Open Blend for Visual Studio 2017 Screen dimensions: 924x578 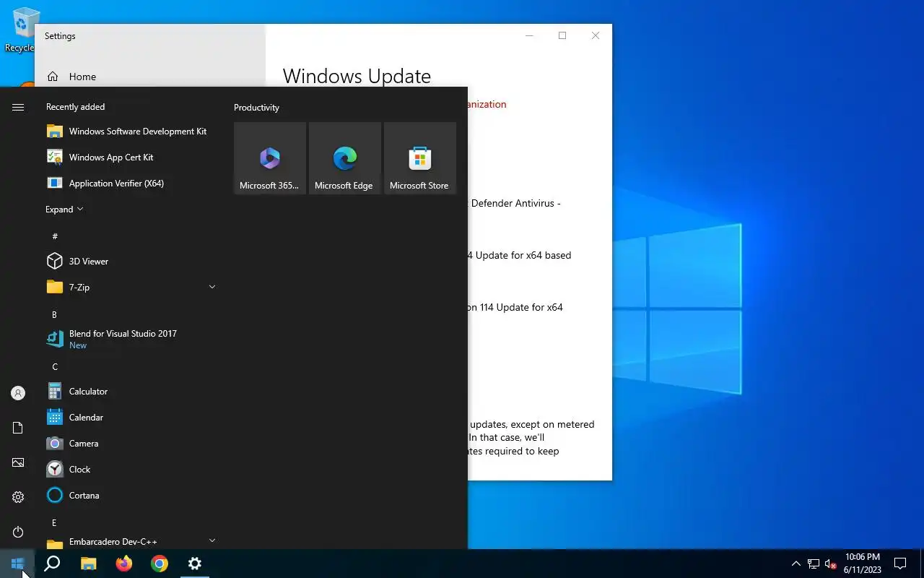pos(131,339)
